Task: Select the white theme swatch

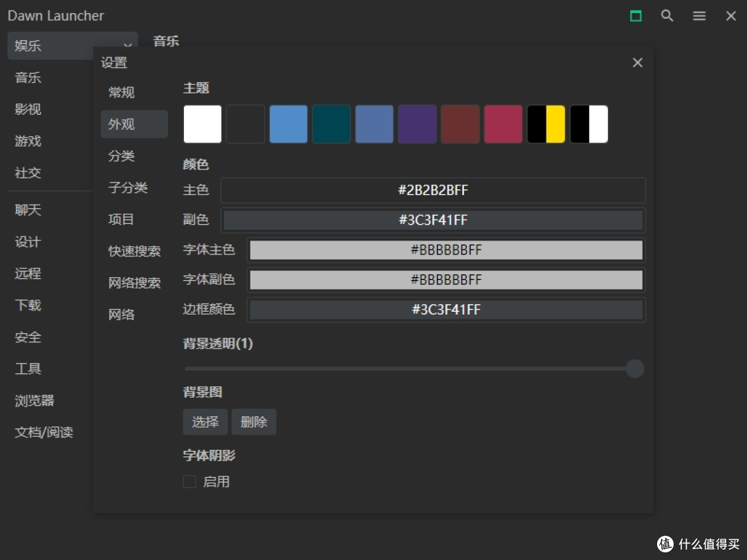Action: coord(202,124)
